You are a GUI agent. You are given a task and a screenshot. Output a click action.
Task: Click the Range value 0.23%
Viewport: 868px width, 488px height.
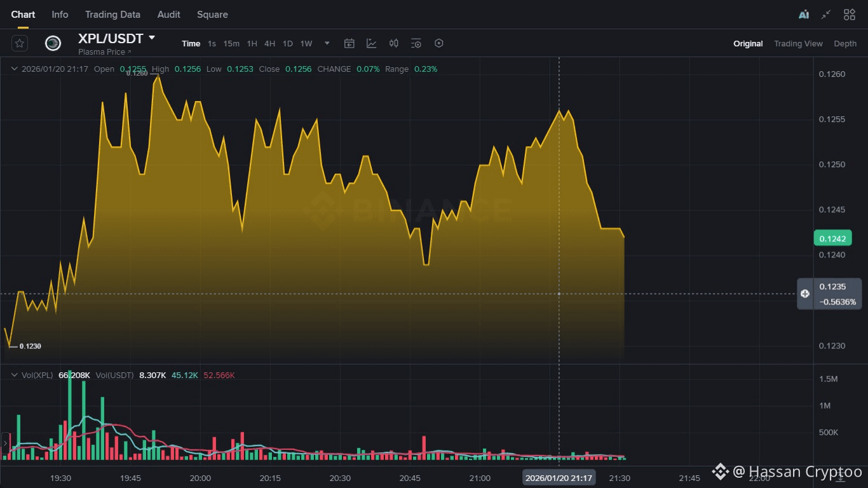tap(426, 69)
